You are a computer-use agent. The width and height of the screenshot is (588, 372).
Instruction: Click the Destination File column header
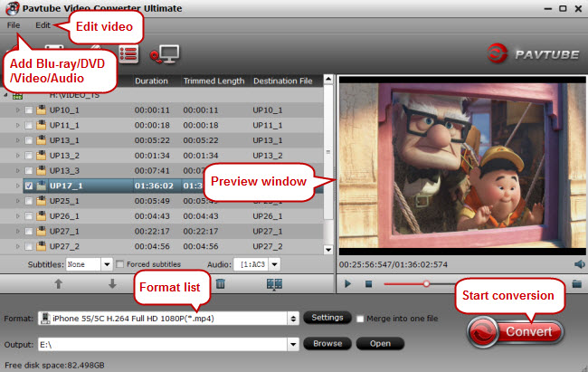(x=283, y=81)
